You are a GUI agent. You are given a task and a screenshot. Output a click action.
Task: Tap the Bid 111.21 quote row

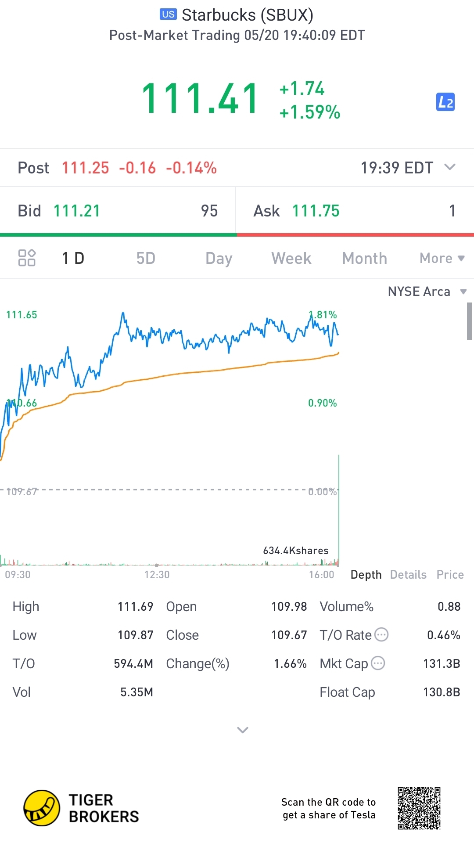(x=118, y=211)
